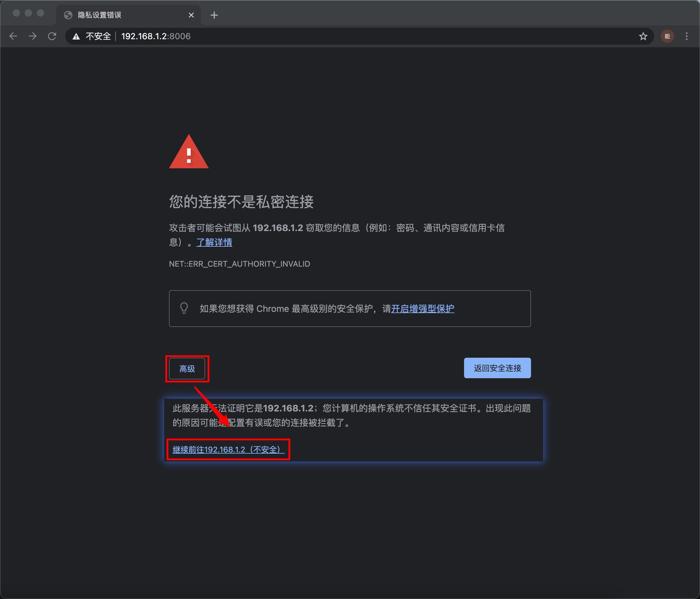Toggle the 高级 advanced details button

click(x=187, y=368)
